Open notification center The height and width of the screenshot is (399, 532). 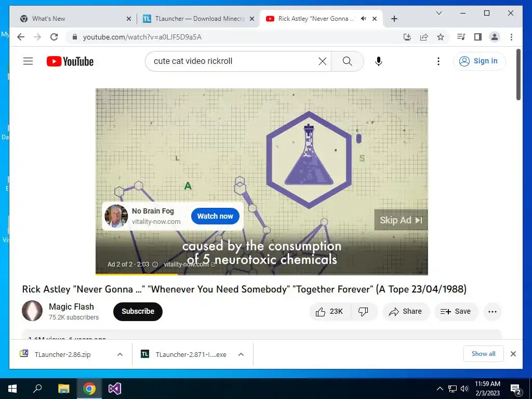(516, 389)
